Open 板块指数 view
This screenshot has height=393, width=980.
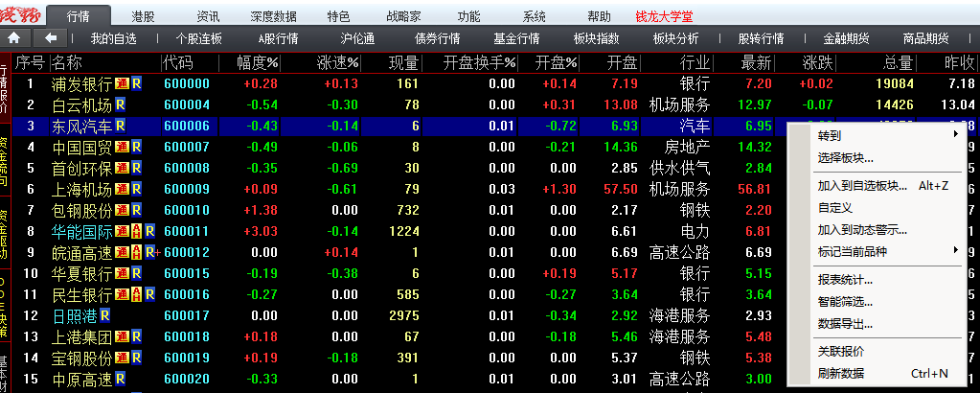(596, 38)
